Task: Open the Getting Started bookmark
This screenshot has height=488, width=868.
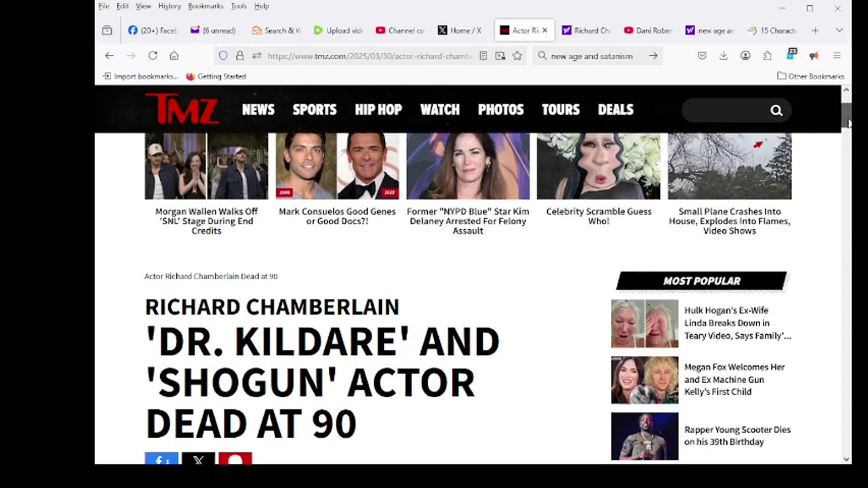Action: pos(216,76)
